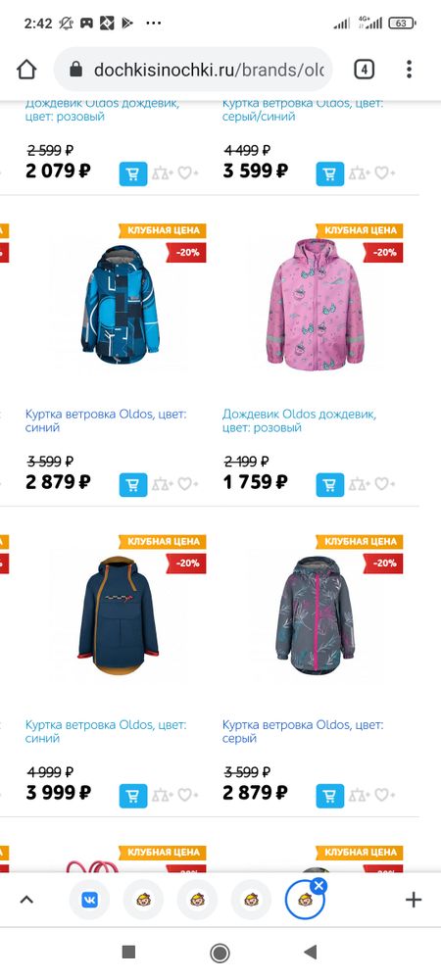Open link "Куртка ветровка Oldos, цвет: серый"

coord(303,731)
